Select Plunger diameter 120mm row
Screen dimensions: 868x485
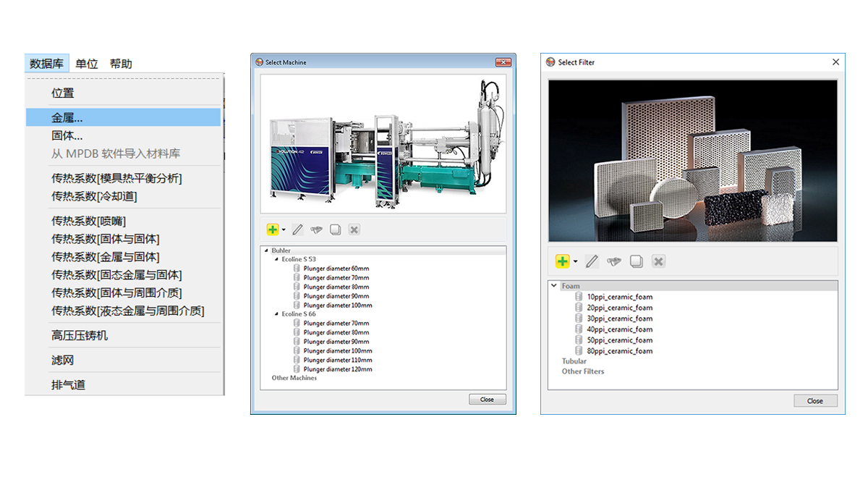pyautogui.click(x=338, y=369)
